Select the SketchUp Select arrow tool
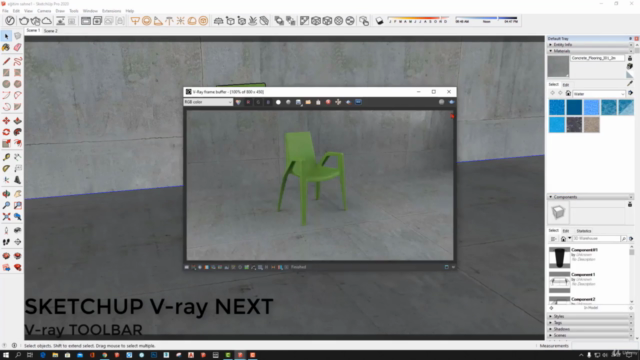 (6, 36)
